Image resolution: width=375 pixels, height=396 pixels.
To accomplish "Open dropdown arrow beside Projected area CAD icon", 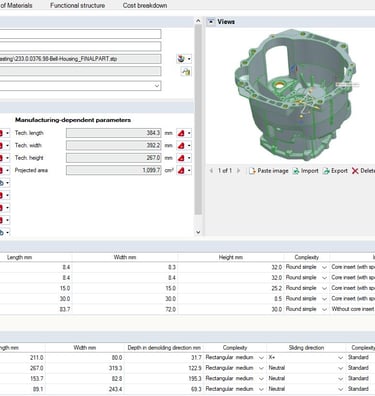I will point(189,171).
